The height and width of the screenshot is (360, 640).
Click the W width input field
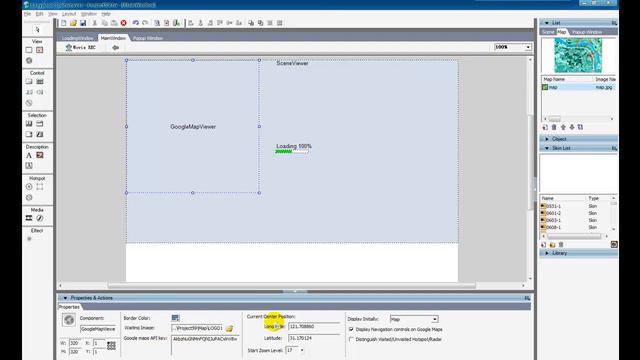[75, 343]
